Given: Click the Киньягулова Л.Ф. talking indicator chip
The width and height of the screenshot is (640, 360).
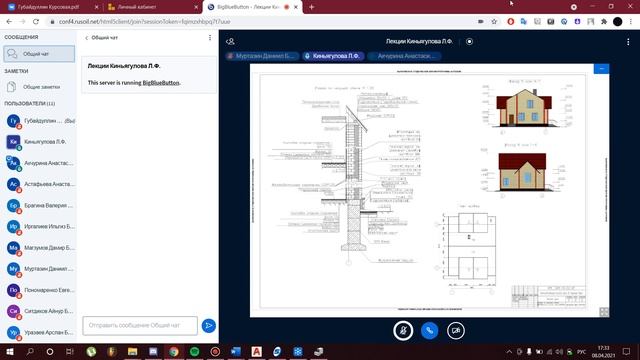Looking at the screenshot, I should 333,56.
